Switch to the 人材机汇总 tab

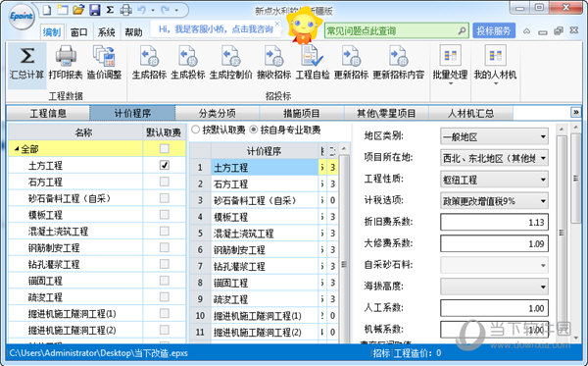(471, 113)
